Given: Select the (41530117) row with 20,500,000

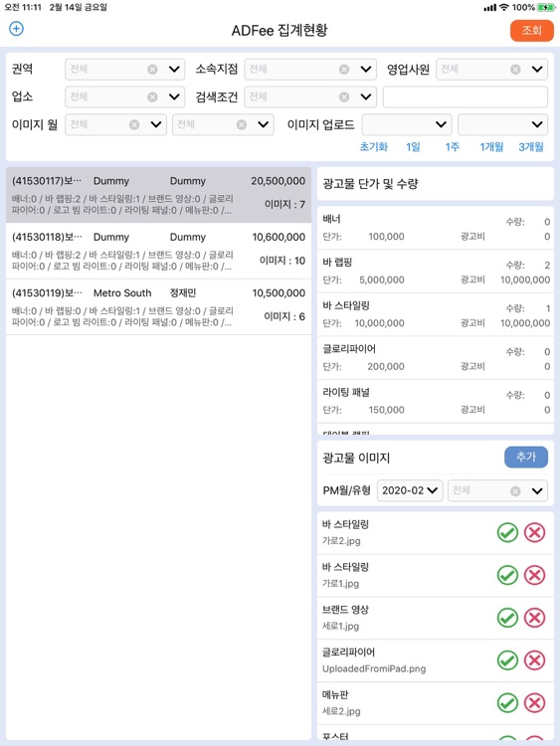Looking at the screenshot, I should pos(158,195).
